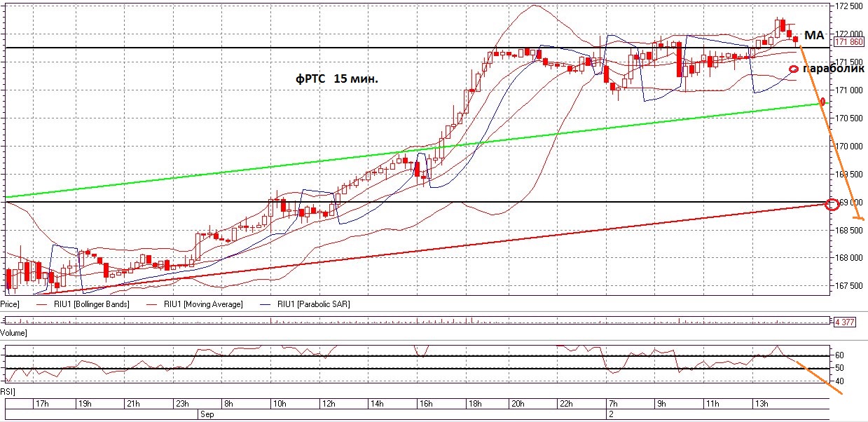This screenshot has width=868, height=422.
Task: Click the 167 500 price axis label
Action: tap(848, 285)
